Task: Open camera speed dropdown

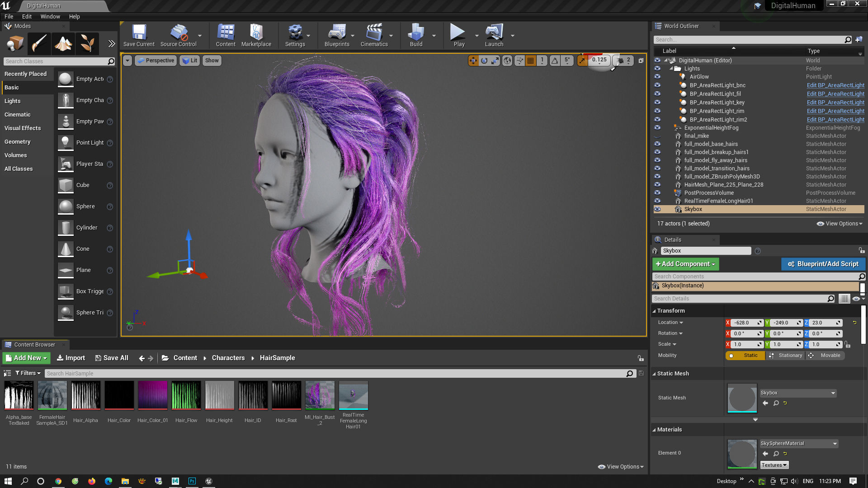Action: point(624,61)
